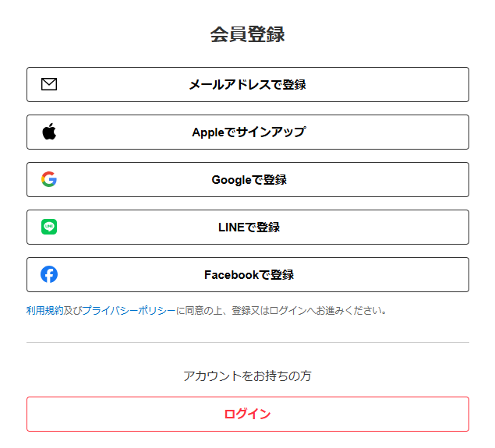Choose メールアドレスで登録 to register by email
495x448 pixels.
(247, 84)
